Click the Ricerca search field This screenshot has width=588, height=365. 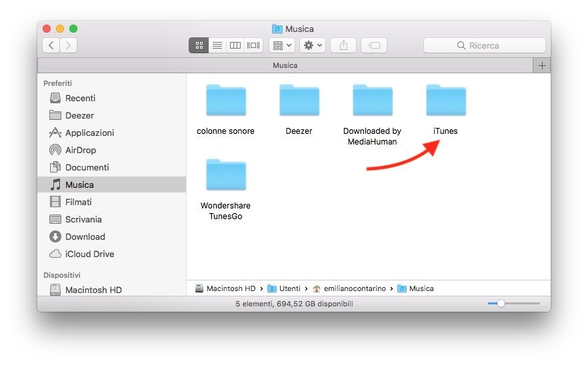(x=484, y=45)
